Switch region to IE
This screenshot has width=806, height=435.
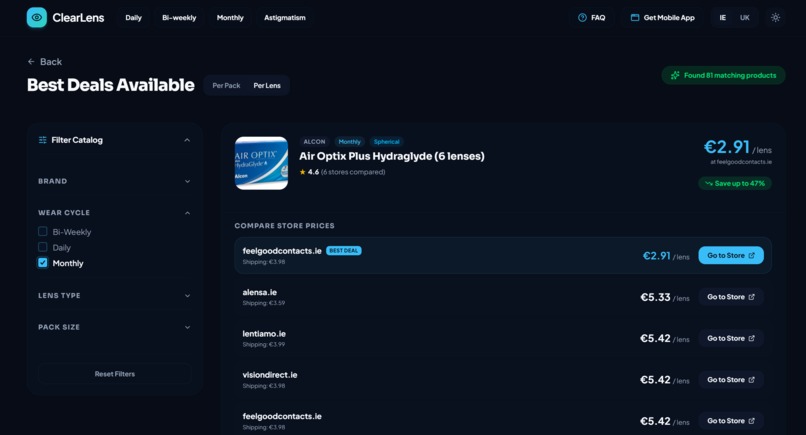[x=722, y=17]
